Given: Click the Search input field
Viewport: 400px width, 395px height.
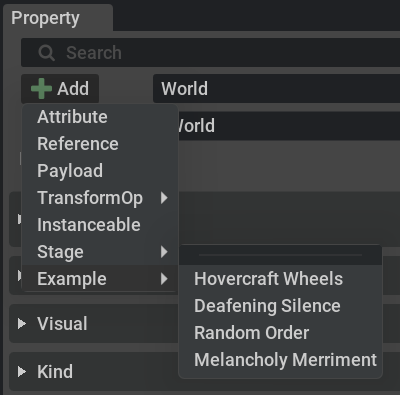Looking at the screenshot, I should pos(210,53).
